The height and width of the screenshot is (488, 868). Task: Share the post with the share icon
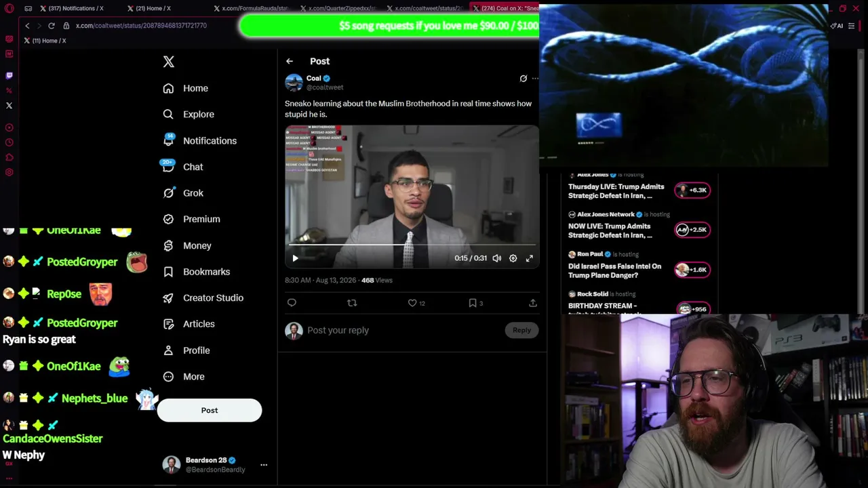(533, 303)
